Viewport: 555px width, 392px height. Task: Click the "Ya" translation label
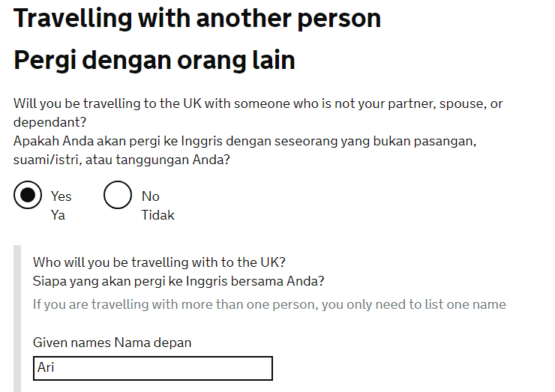(x=58, y=215)
